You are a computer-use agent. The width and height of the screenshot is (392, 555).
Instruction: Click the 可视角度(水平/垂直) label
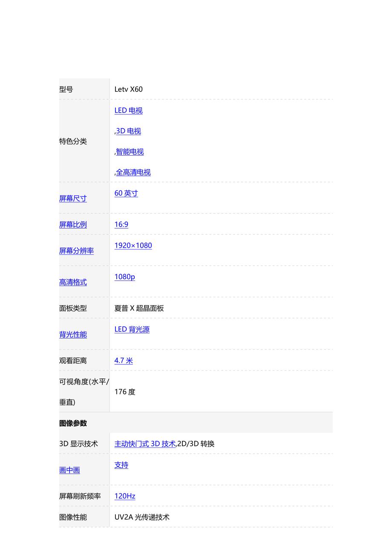coord(84,392)
